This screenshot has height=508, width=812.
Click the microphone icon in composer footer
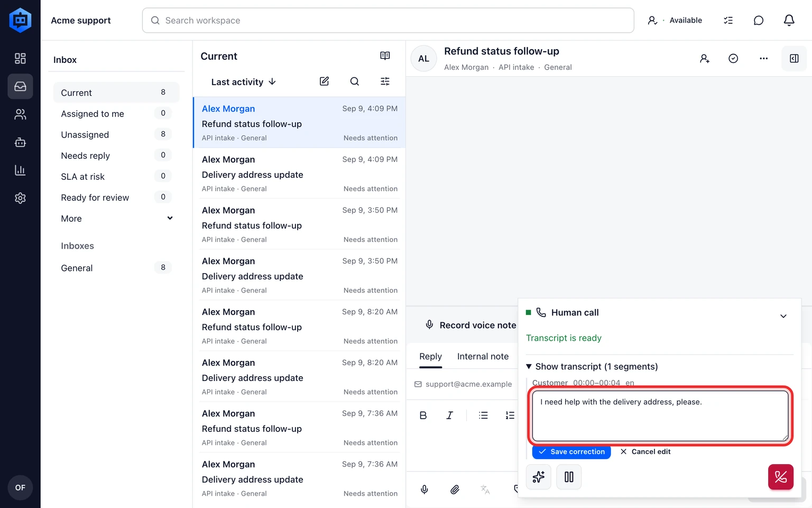pyautogui.click(x=424, y=490)
